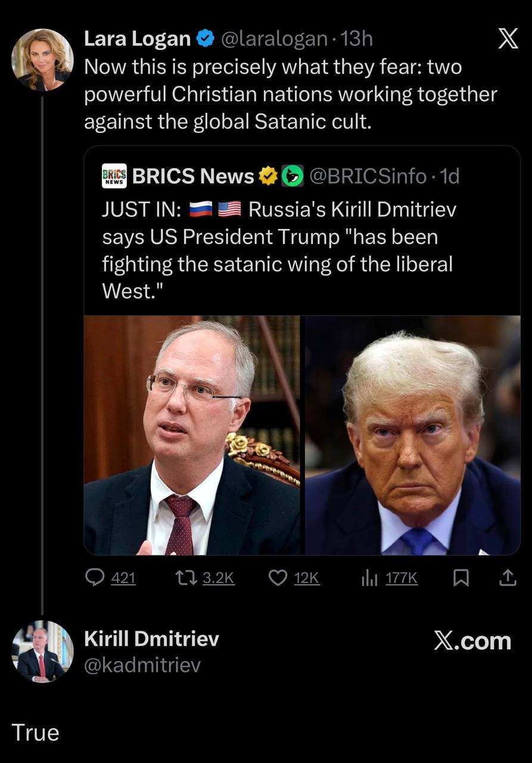
Task: Open Lara Logan's profile picture
Action: [x=42, y=60]
